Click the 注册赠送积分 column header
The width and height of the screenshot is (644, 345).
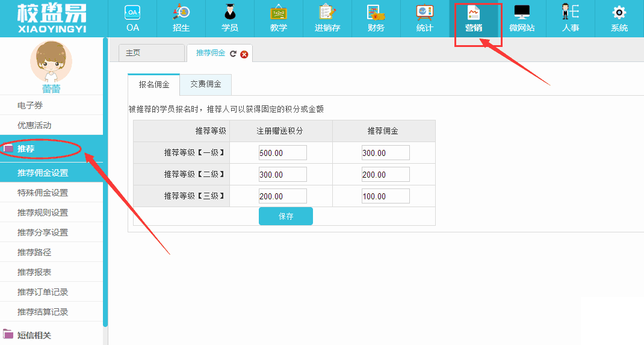280,131
